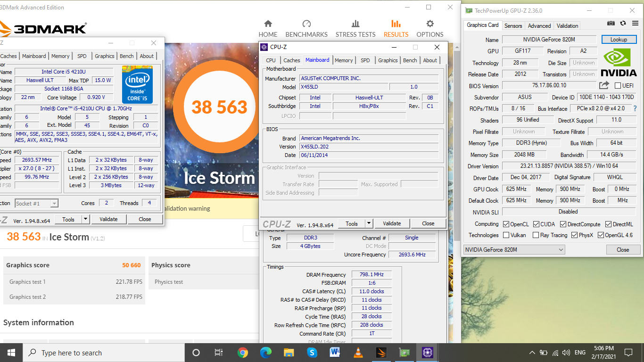Screen dimensions: 644x362
Task: Toggle the CUDA checkbox
Action: point(536,224)
